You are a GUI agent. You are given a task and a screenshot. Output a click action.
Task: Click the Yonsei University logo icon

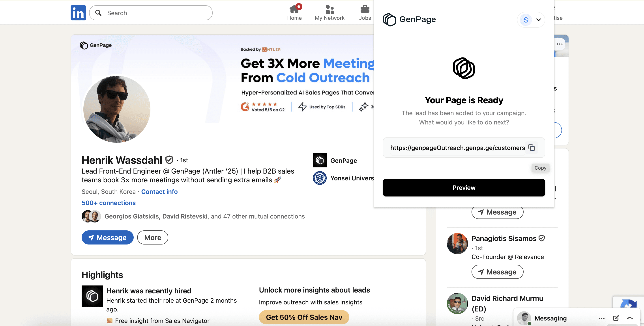point(320,178)
